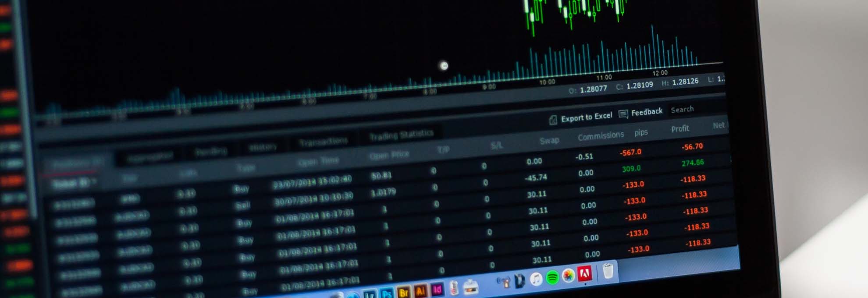Open iTunes from the dock

point(536,279)
